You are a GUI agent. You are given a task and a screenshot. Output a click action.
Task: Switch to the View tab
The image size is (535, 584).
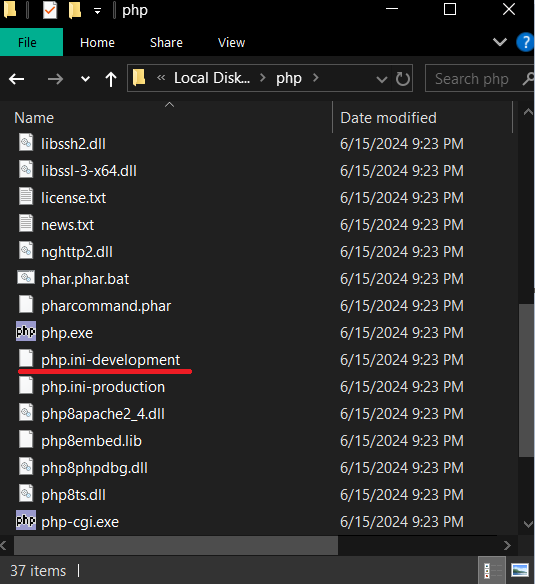[x=231, y=42]
